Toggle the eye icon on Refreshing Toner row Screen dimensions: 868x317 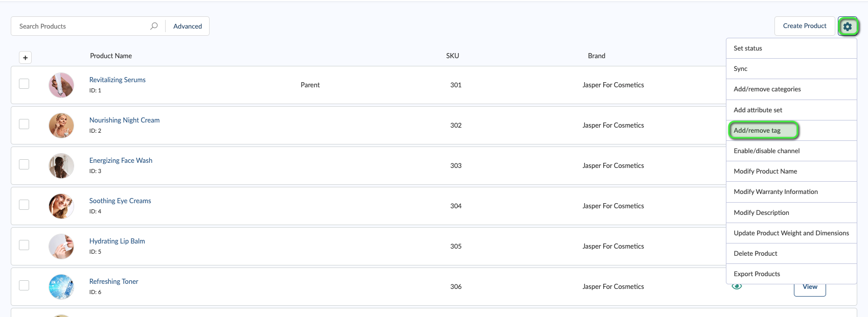click(x=737, y=286)
